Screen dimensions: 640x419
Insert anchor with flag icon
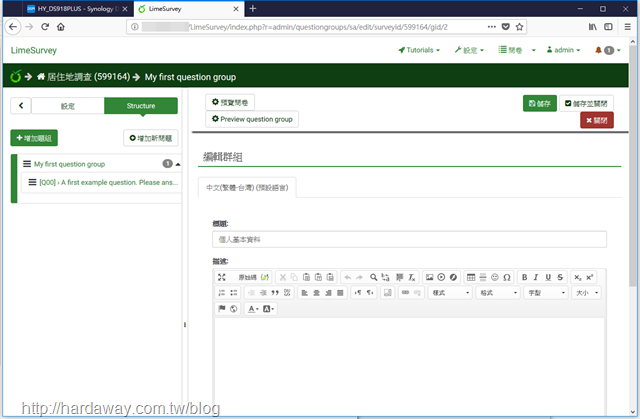[222, 308]
